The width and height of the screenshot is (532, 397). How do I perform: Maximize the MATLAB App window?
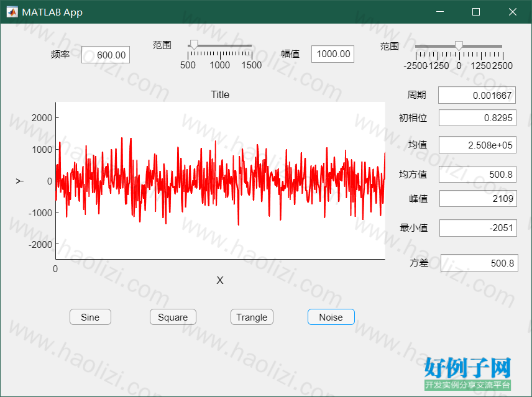(476, 12)
